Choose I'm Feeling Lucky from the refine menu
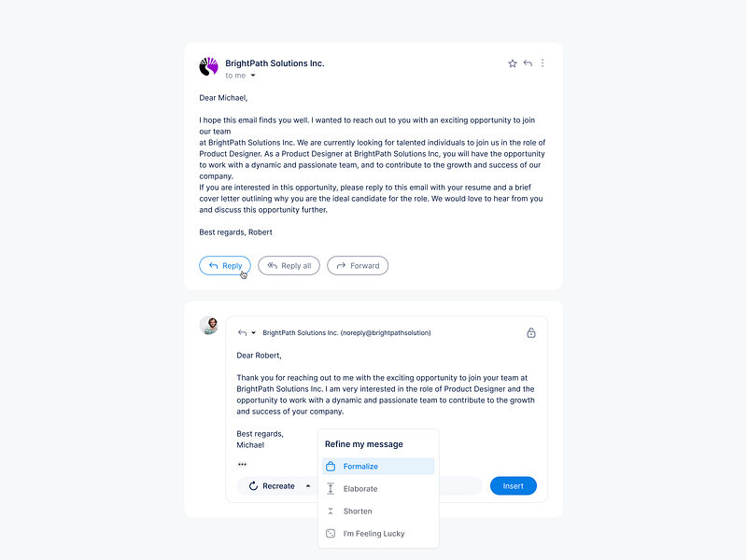Image resolution: width=747 pixels, height=560 pixels. pos(373,533)
